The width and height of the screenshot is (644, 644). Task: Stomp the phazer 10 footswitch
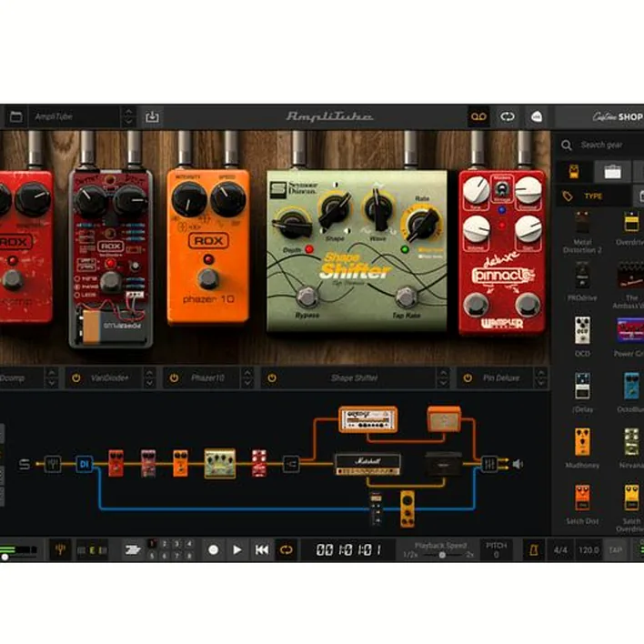pyautogui.click(x=208, y=279)
